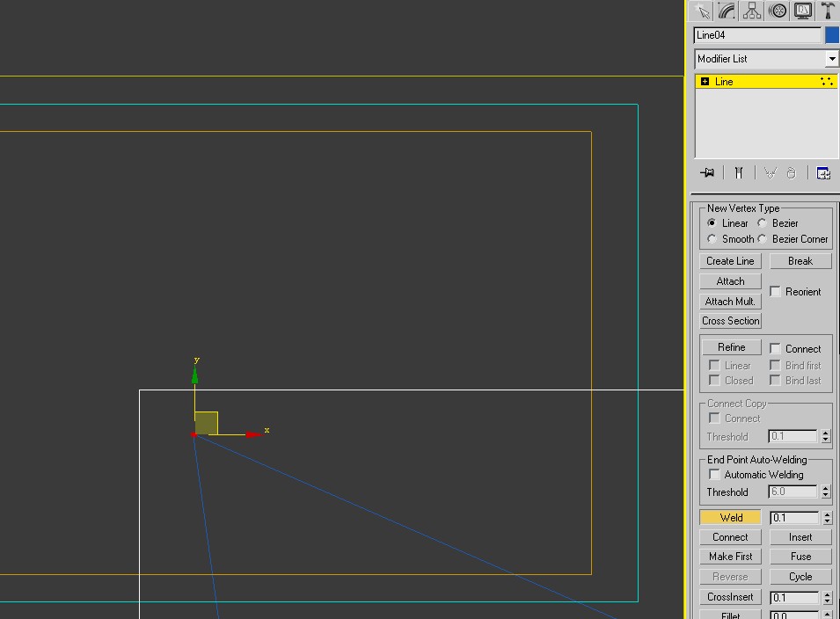
Task: Click the Insert button
Action: pyautogui.click(x=800, y=537)
